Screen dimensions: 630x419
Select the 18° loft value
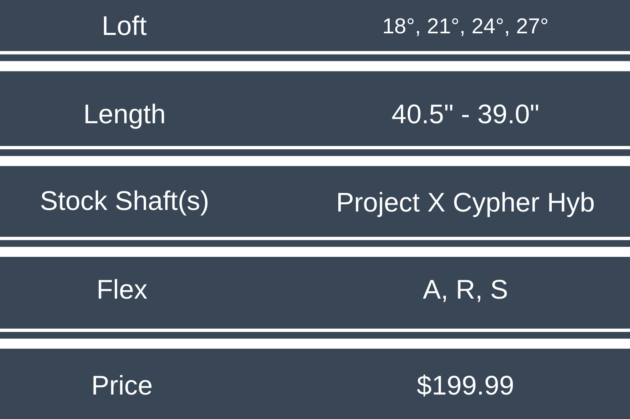[x=397, y=27]
